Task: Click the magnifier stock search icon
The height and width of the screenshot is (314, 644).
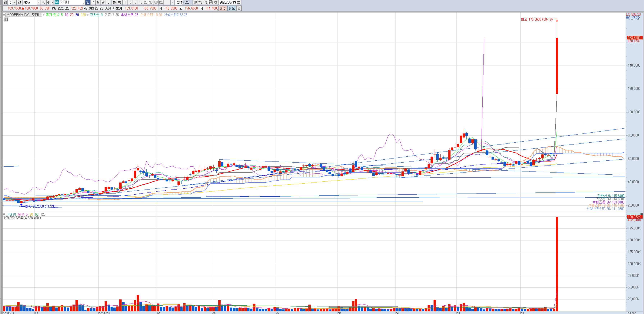Action: [43, 2]
